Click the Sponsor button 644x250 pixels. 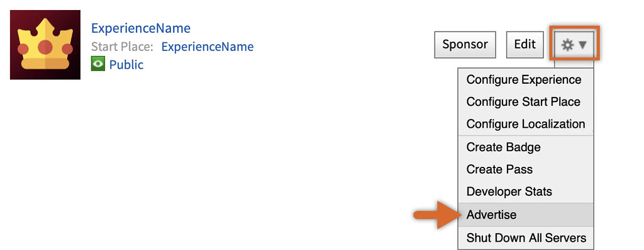coord(465,45)
